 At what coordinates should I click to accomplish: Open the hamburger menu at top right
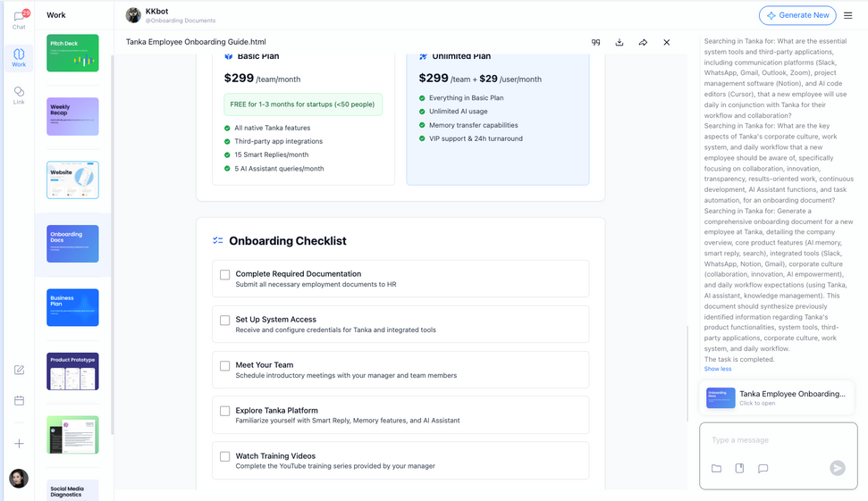pyautogui.click(x=848, y=15)
